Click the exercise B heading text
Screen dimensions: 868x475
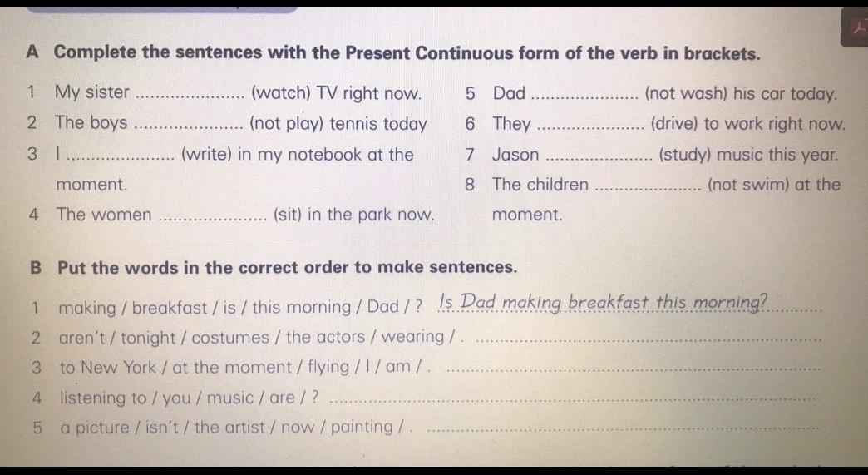tap(287, 268)
